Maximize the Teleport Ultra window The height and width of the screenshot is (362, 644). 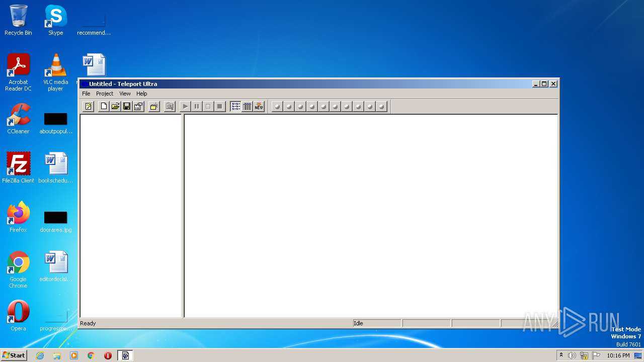(544, 84)
